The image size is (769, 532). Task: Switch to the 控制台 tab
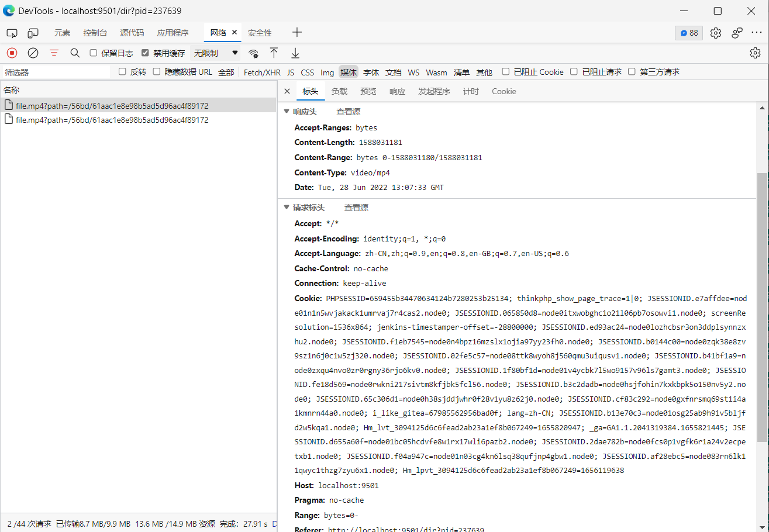(x=95, y=33)
